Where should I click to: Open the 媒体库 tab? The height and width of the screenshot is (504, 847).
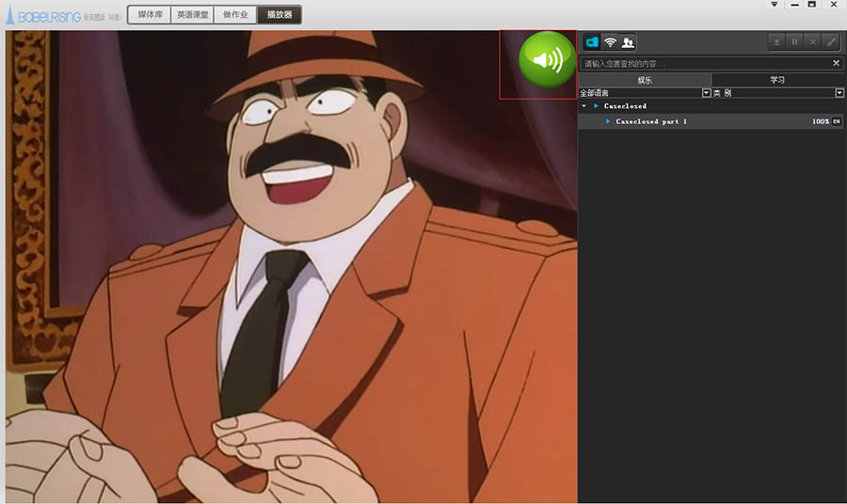[150, 14]
